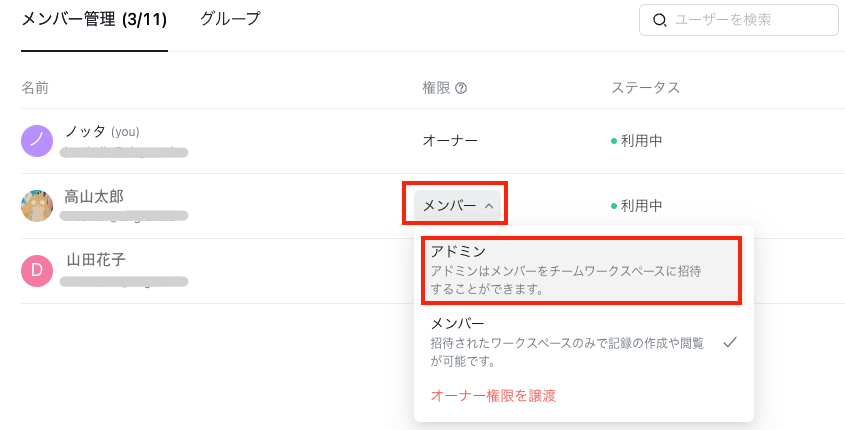Click the ステータス column header

645,88
